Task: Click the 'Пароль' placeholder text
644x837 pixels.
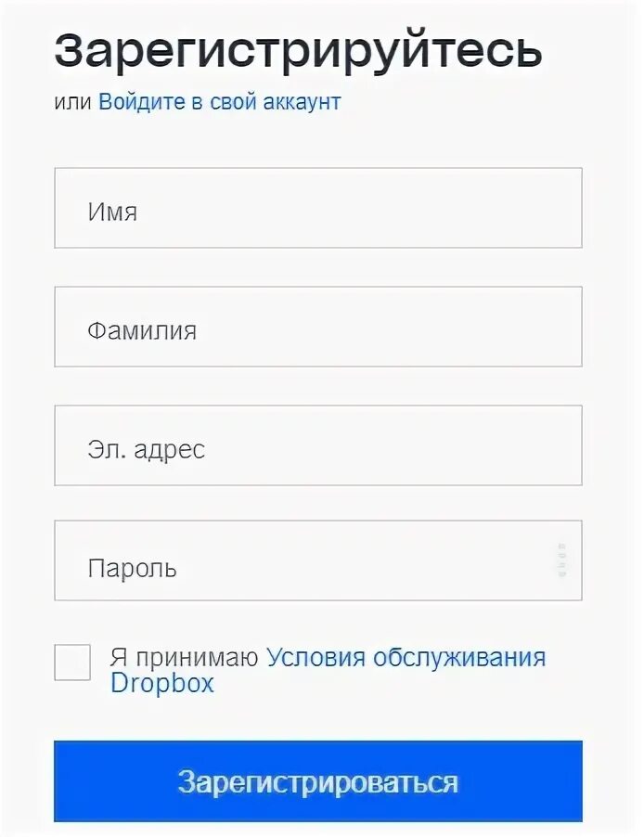Action: (132, 568)
